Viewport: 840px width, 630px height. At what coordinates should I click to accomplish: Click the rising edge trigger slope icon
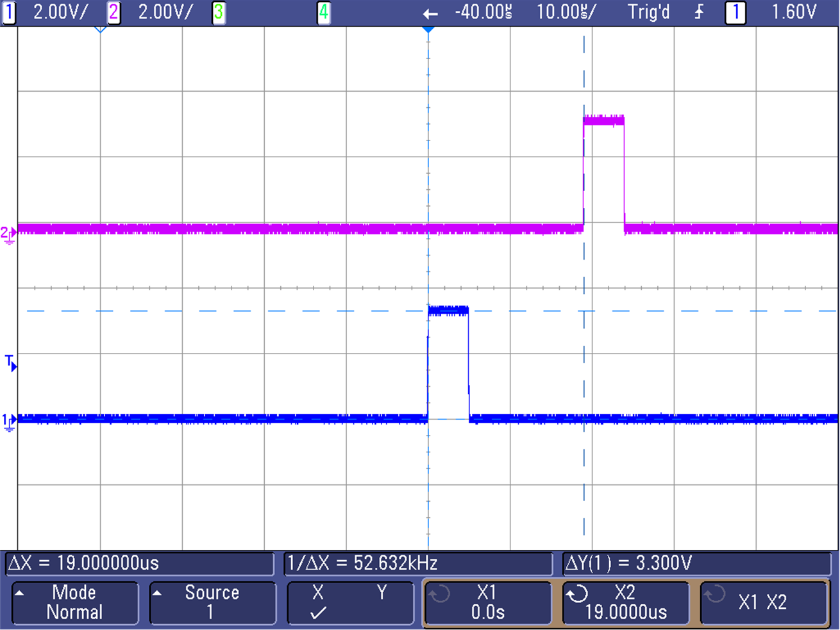pyautogui.click(x=699, y=12)
